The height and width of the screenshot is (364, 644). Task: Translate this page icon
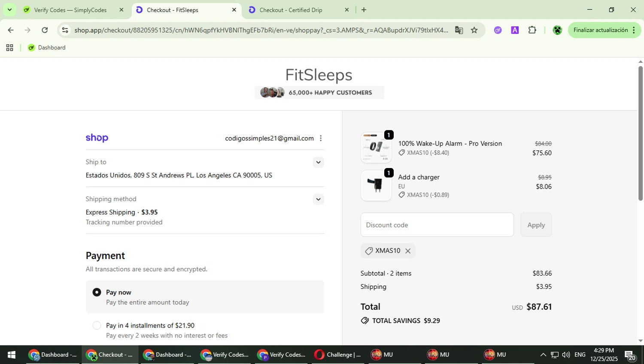[x=459, y=30]
